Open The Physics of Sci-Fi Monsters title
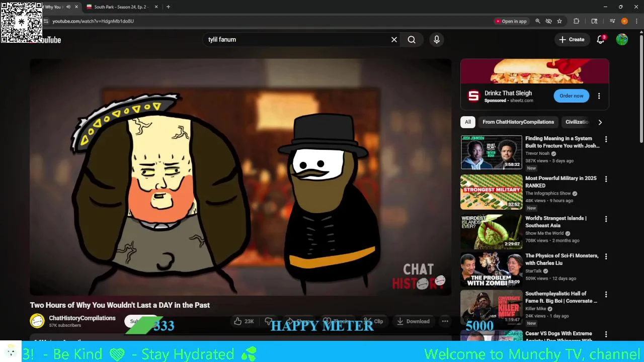 point(562,259)
